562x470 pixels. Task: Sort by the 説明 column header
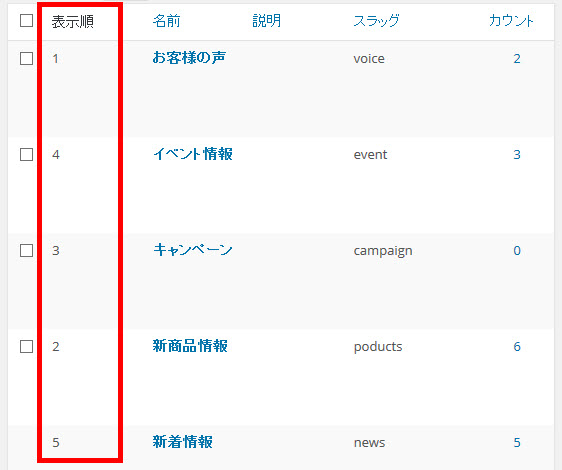click(266, 21)
